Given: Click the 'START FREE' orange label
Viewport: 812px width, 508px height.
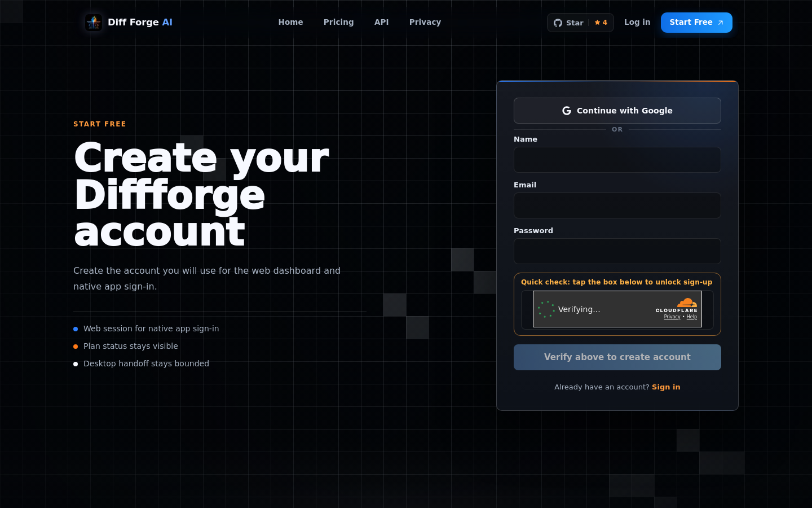Looking at the screenshot, I should click(x=100, y=124).
